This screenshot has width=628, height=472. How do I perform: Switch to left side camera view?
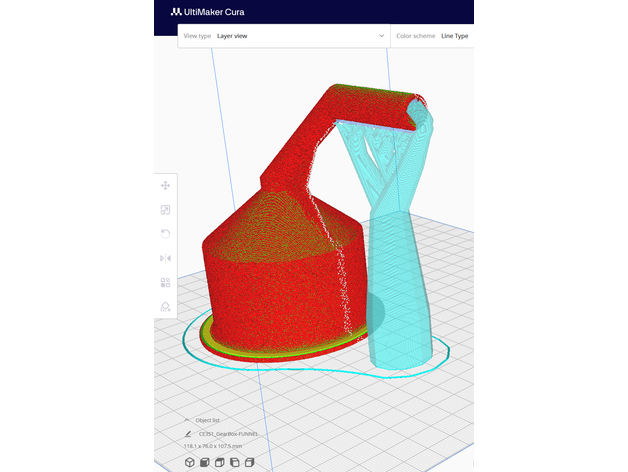pos(234,462)
